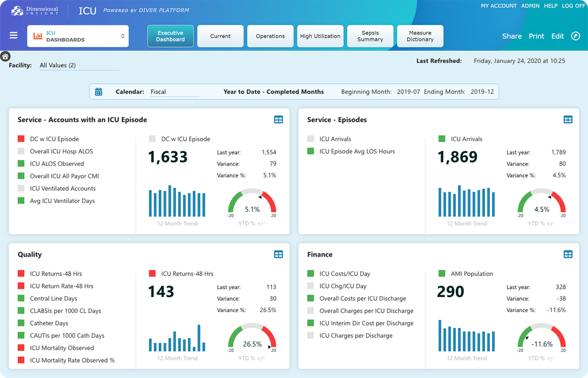This screenshot has height=378, width=588.
Task: Open table view for the Finance panel
Action: 568,254
